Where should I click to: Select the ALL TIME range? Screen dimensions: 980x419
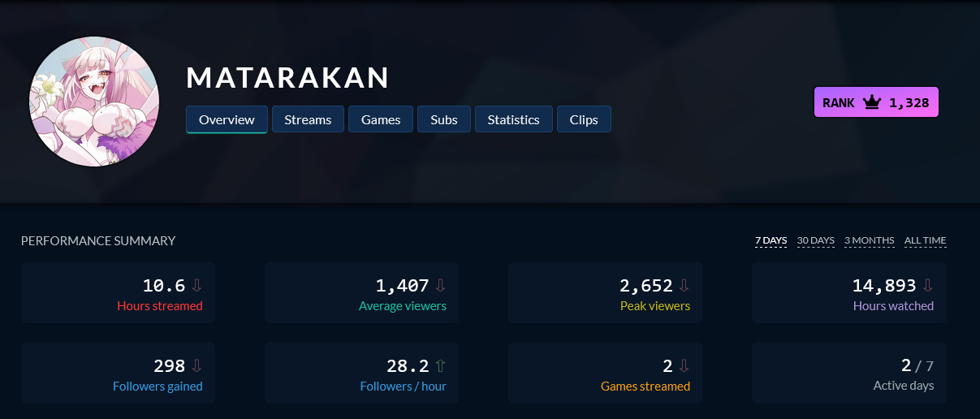point(925,240)
